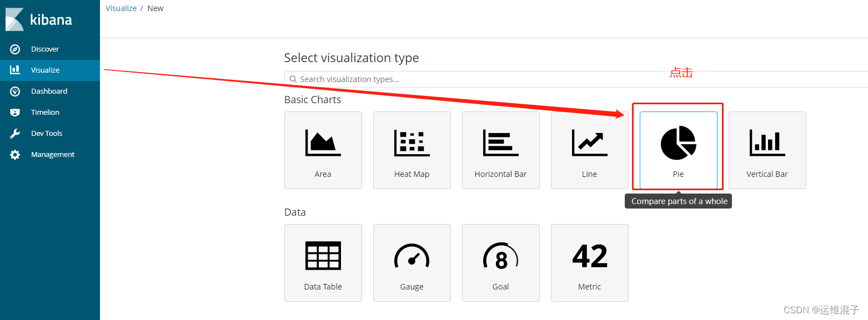Viewport: 868px width, 320px height.
Task: Click the Metric label text
Action: [590, 287]
